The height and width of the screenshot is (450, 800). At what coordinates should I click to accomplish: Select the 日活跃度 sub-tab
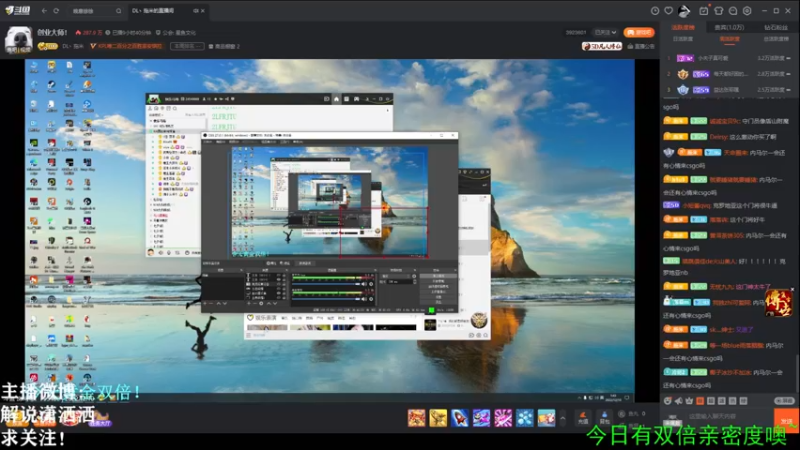(x=683, y=39)
